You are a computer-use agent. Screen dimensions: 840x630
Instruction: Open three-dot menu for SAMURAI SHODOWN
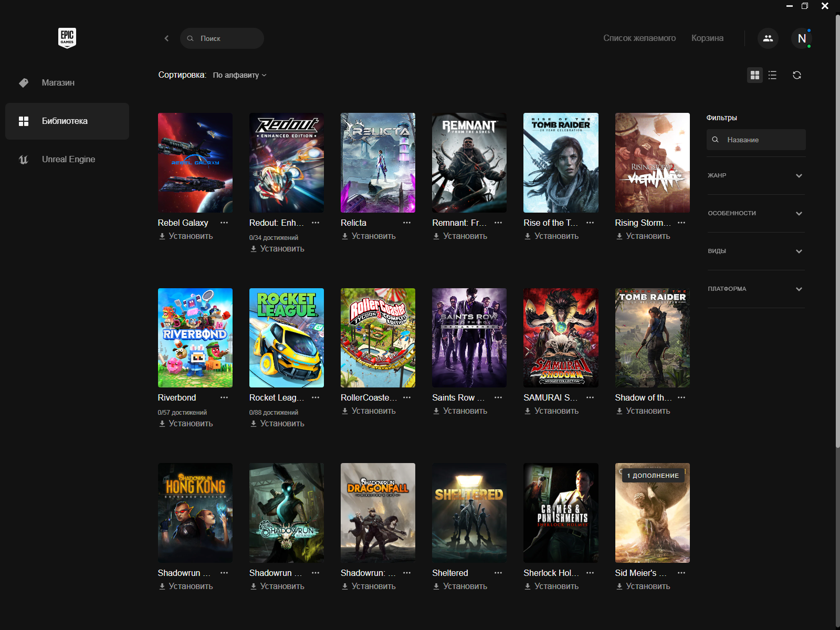point(590,397)
